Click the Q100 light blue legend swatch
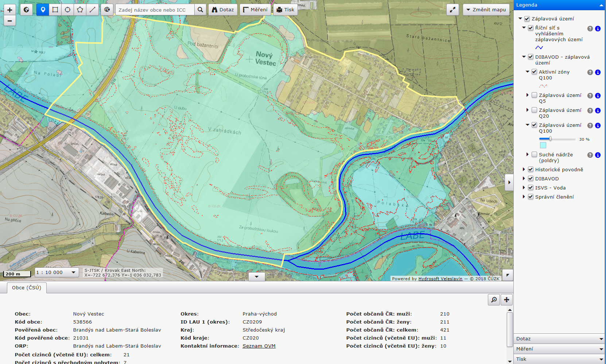This screenshot has width=606, height=364. point(543,145)
